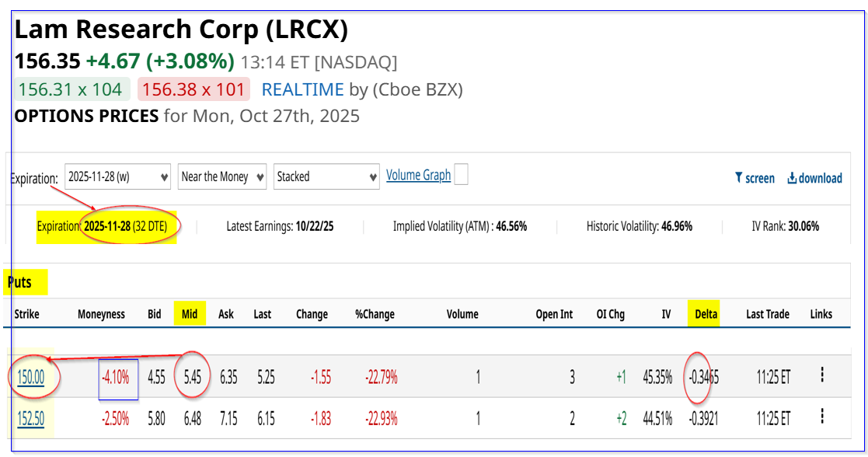The image size is (868, 457).
Task: Sort by Last Trade column header
Action: (767, 314)
